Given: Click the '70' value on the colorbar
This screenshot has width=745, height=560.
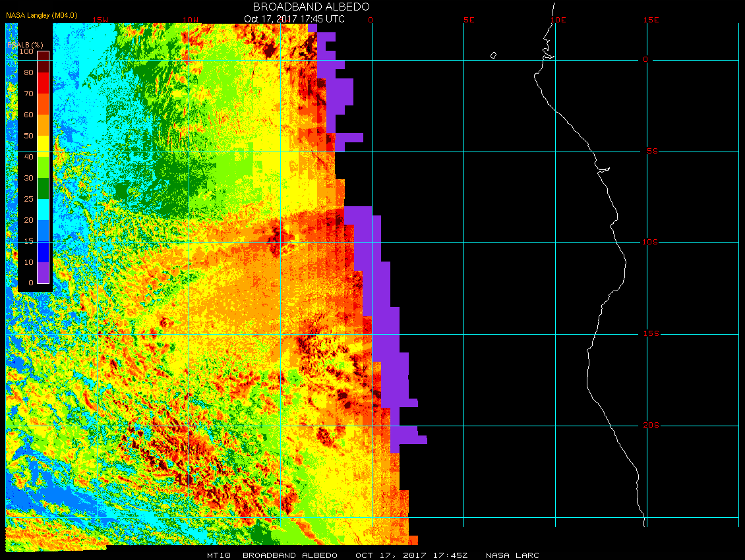Looking at the screenshot, I should coord(28,94).
